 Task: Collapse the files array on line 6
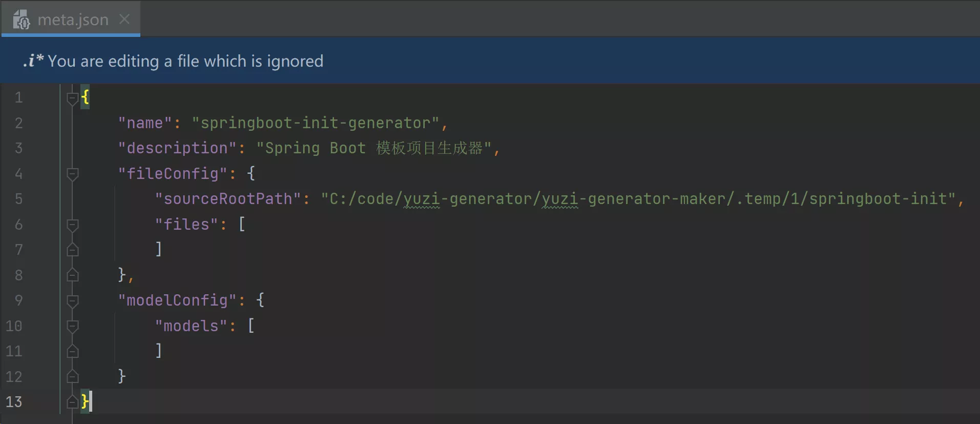pyautogui.click(x=72, y=225)
